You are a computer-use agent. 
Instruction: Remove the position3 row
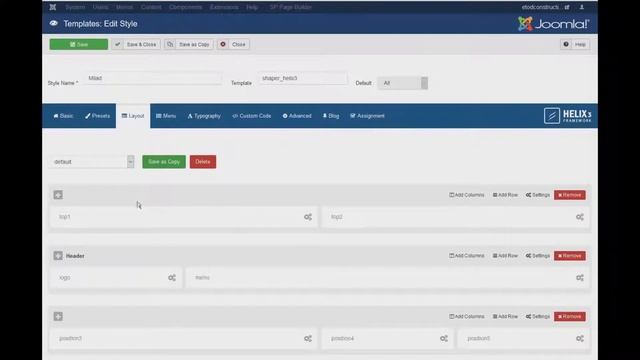(x=570, y=317)
